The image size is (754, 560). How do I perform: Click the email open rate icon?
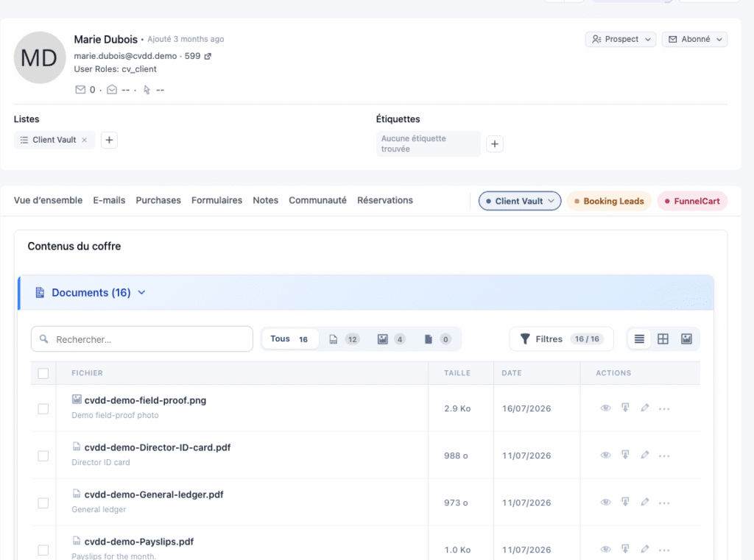click(112, 89)
